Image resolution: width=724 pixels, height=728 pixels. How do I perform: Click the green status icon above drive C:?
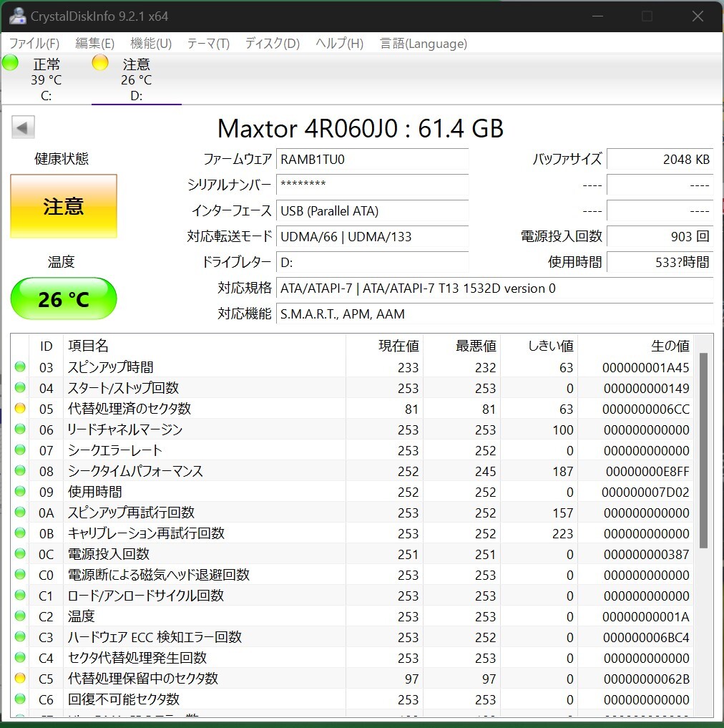pyautogui.click(x=9, y=63)
